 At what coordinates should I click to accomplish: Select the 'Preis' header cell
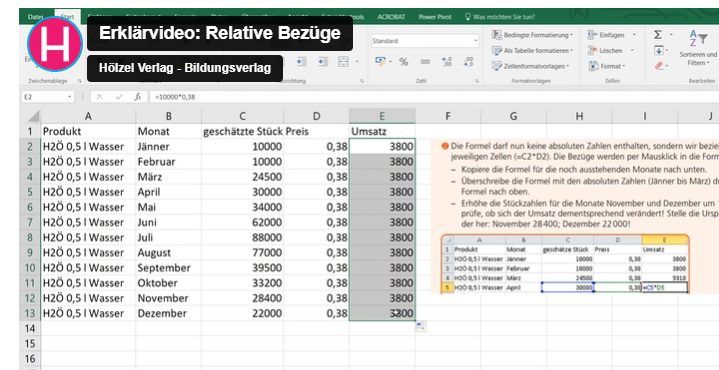pos(316,132)
